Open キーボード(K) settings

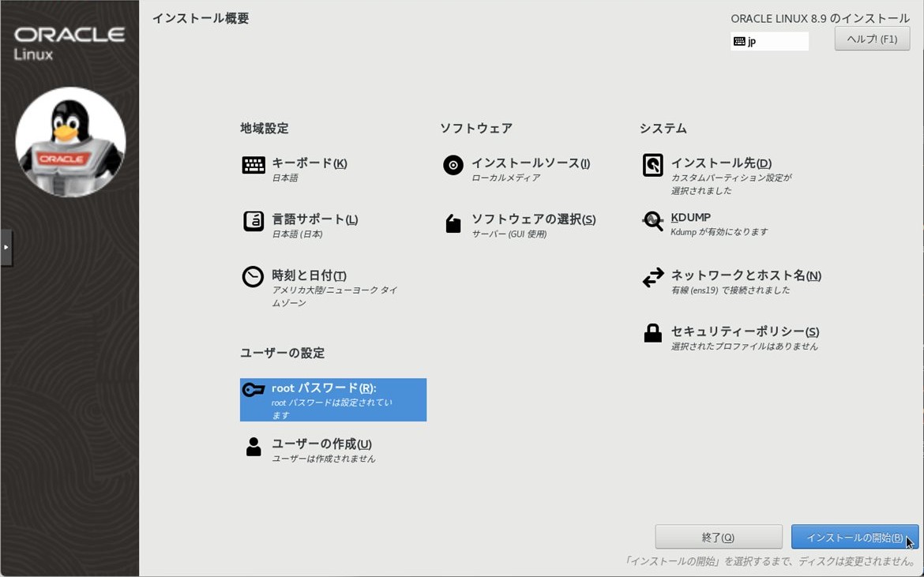[x=310, y=163]
